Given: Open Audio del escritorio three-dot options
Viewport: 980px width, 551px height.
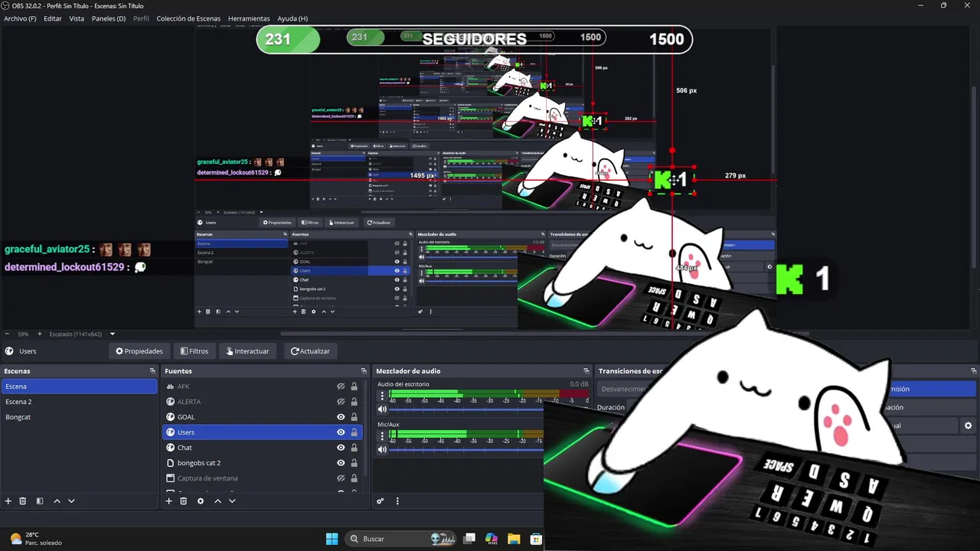Looking at the screenshot, I should 382,396.
